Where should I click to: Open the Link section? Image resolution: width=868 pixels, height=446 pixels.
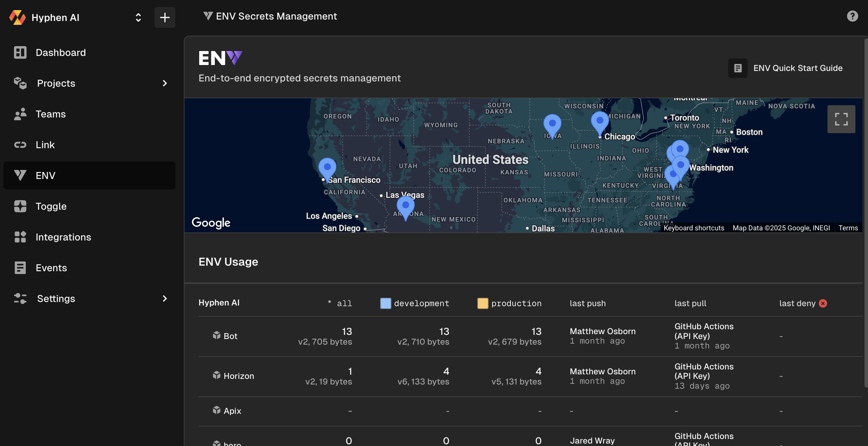click(x=89, y=145)
